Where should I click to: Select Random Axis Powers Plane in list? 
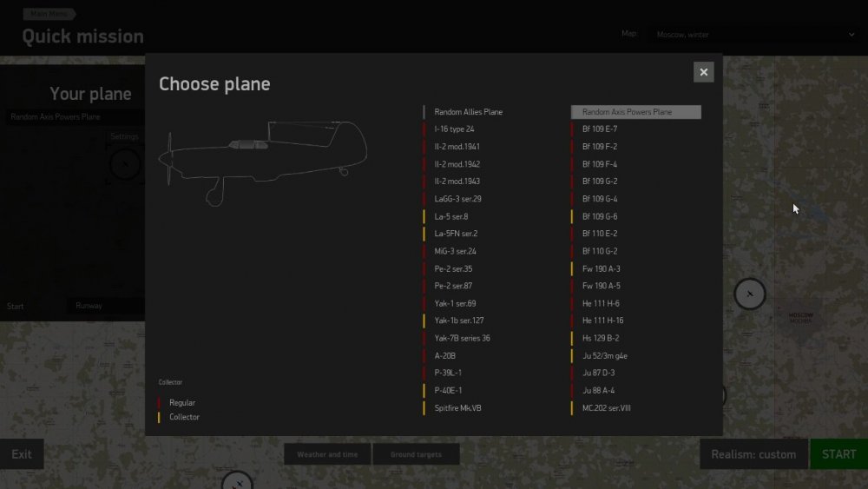click(x=636, y=112)
